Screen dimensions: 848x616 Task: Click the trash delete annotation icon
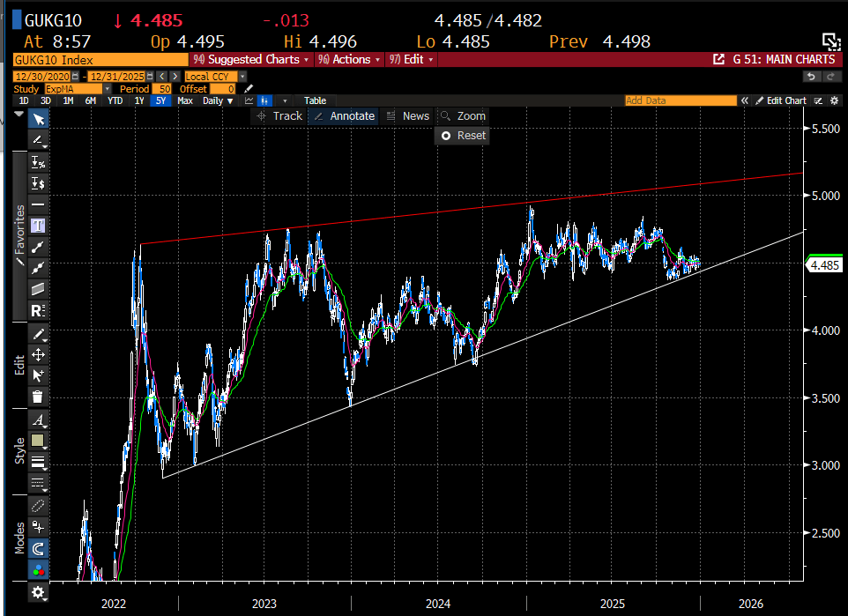[39, 397]
